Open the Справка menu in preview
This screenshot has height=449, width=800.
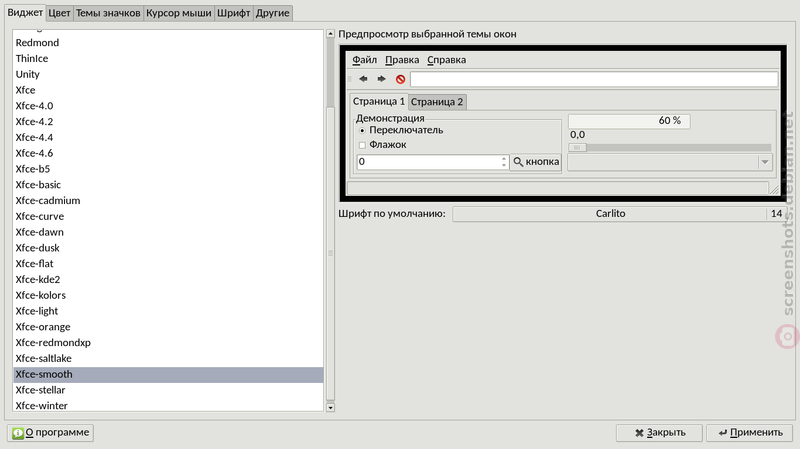pos(446,60)
